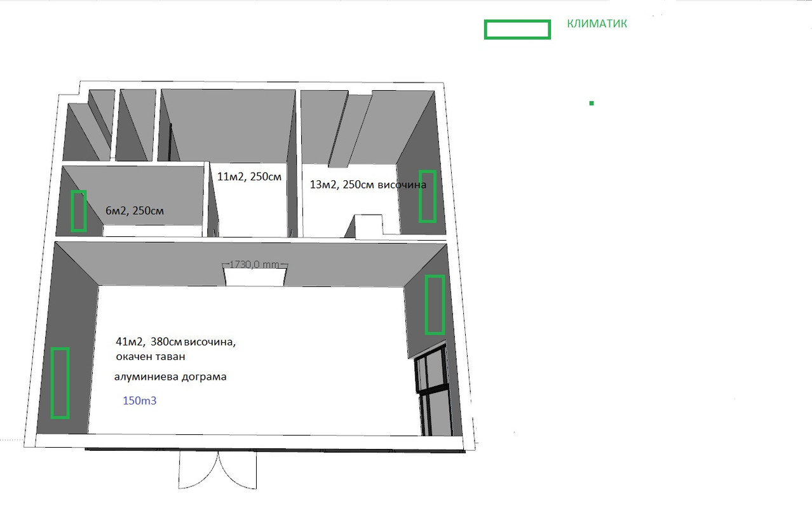Image resolution: width=812 pixels, height=508 pixels.
Task: Click the black-framed aluminium window of the 41м2 room
Action: [x=432, y=390]
